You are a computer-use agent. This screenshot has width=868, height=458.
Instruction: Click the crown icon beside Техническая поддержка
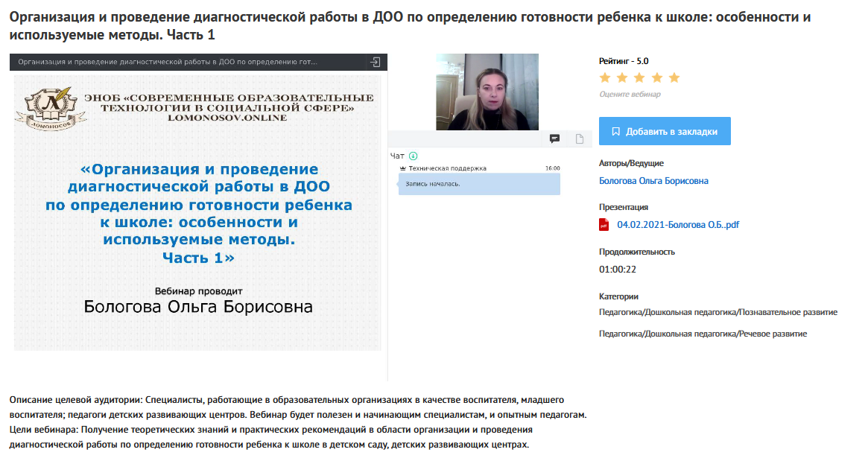tap(403, 168)
